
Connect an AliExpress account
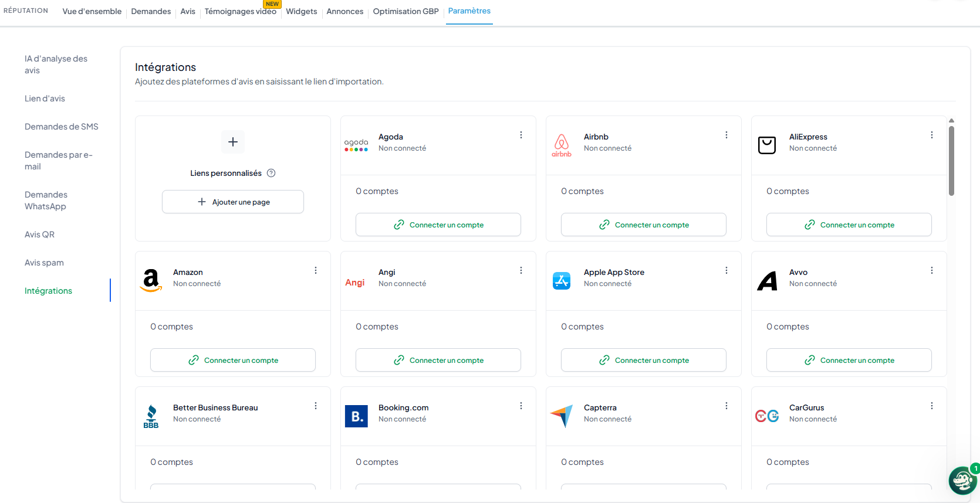849,225
